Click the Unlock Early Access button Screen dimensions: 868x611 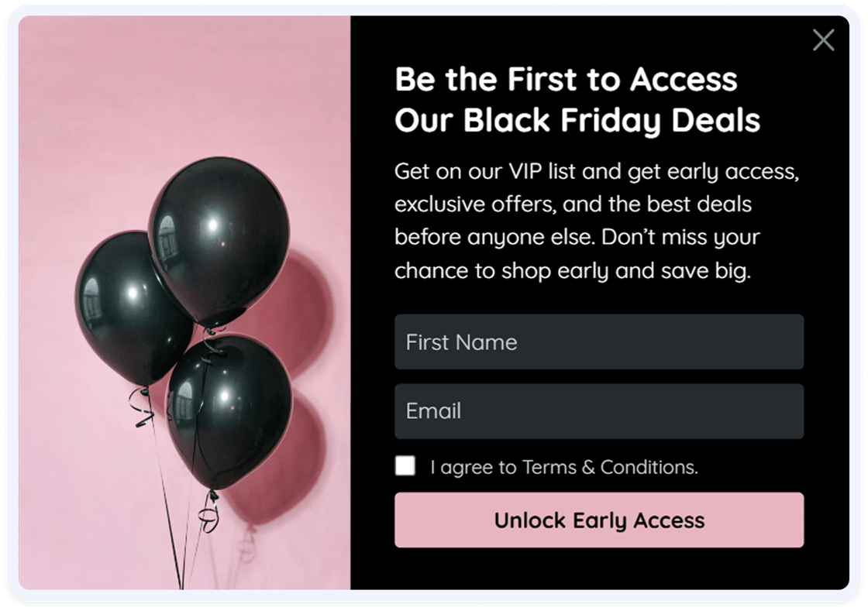599,520
